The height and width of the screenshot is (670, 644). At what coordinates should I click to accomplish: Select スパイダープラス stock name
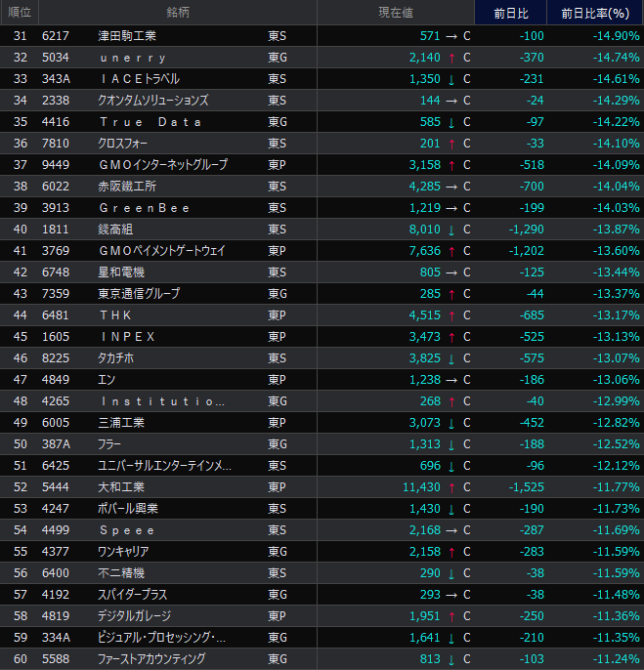tap(132, 595)
